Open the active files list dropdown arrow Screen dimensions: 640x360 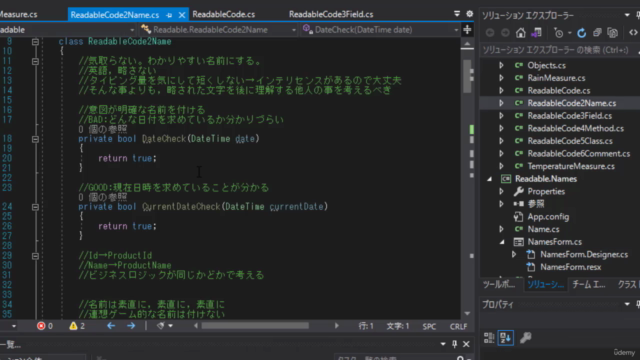[457, 14]
